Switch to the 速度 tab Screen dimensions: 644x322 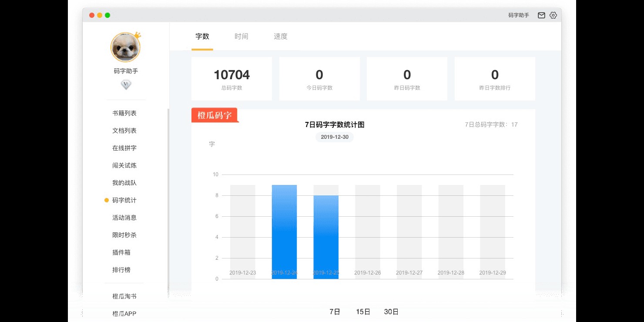coord(280,37)
